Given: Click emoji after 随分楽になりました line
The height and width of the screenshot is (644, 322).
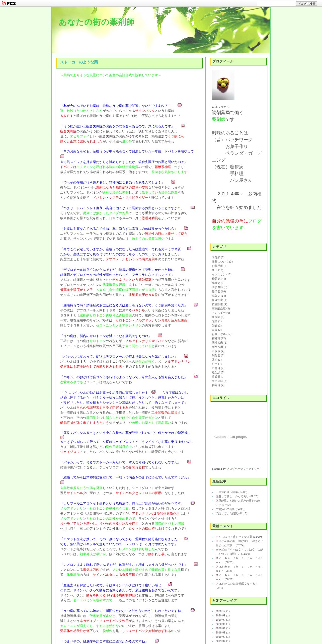Looking at the screenshot, I should 186,538.
